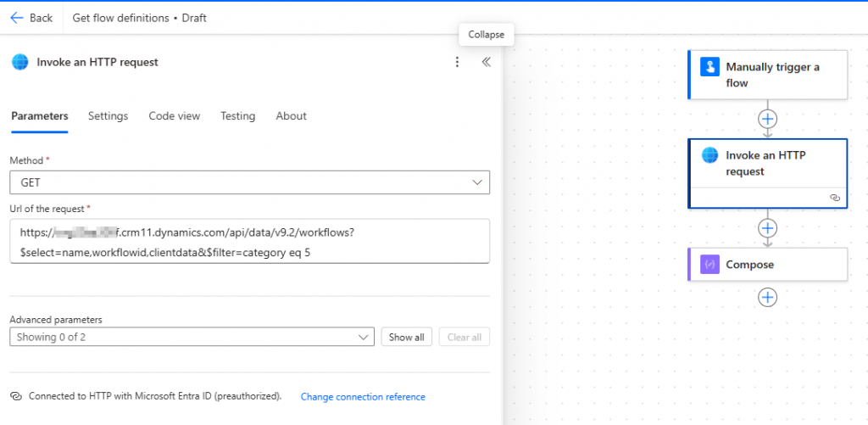Switch to the Settings tab
The height and width of the screenshot is (425, 868).
click(x=108, y=116)
